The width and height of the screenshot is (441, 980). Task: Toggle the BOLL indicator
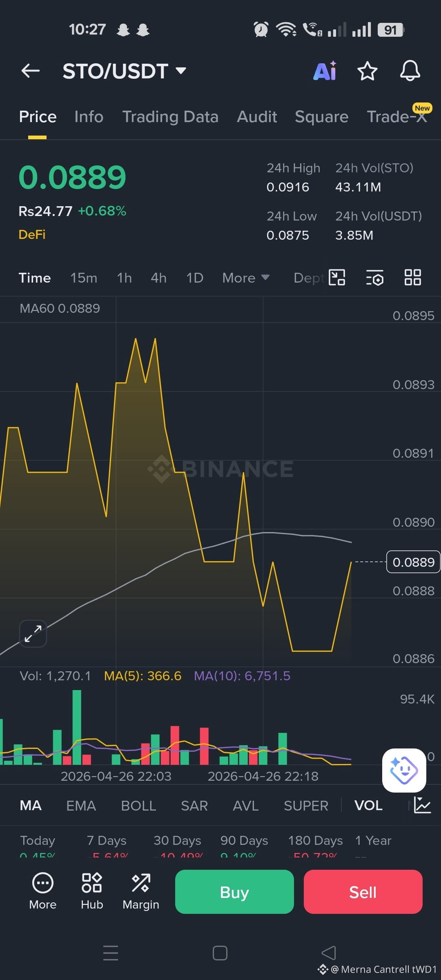(x=138, y=806)
